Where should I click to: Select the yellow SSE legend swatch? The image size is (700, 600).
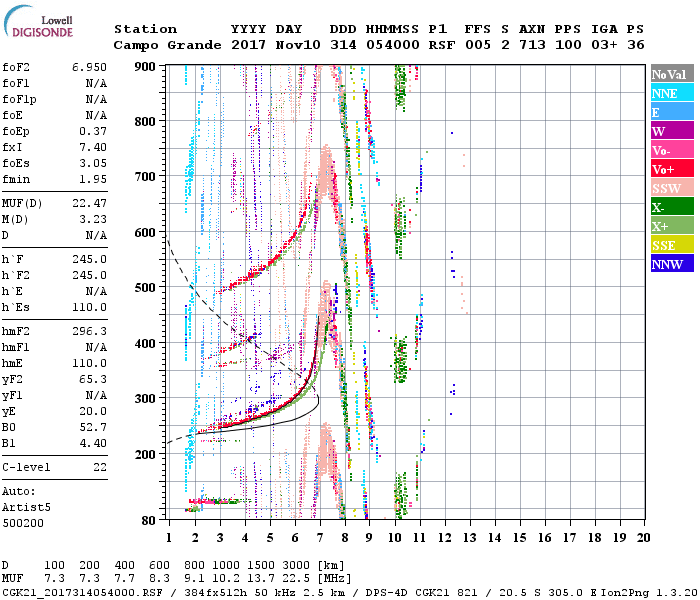coord(671,245)
